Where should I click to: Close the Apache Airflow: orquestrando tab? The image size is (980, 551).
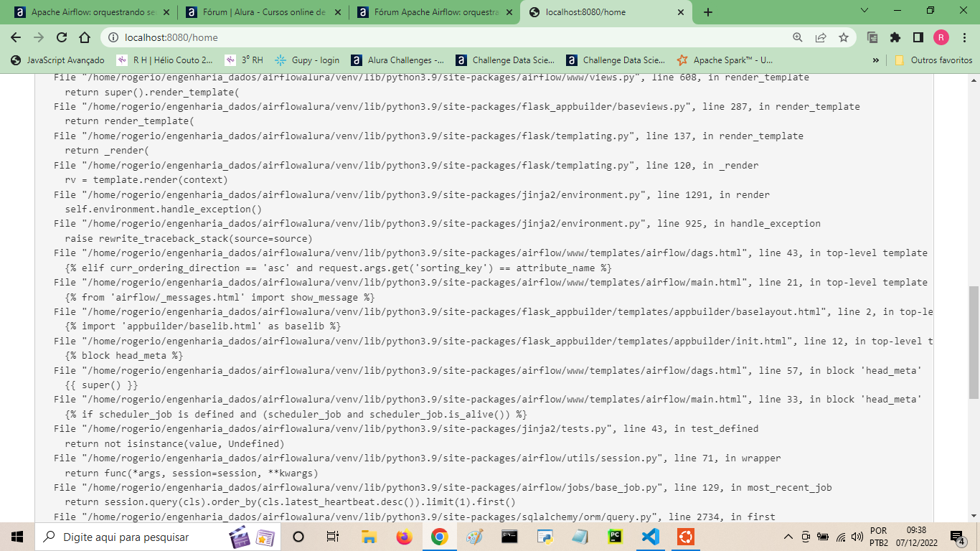point(166,12)
